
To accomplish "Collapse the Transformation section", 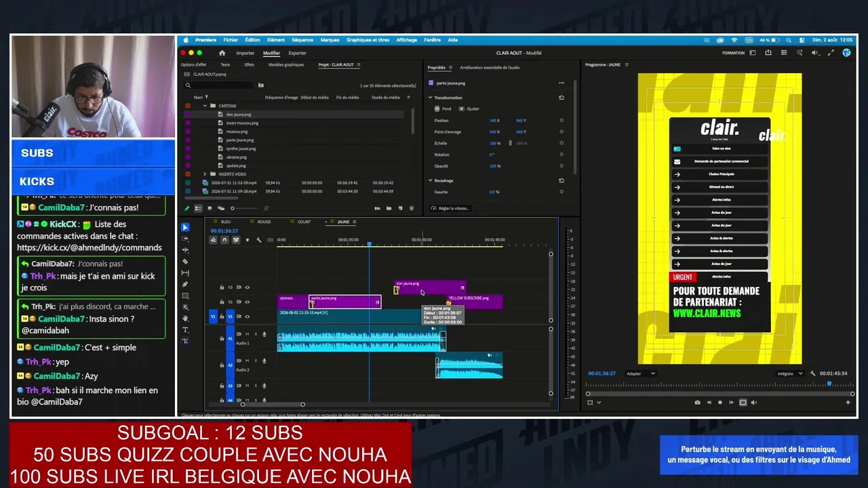I will point(430,98).
